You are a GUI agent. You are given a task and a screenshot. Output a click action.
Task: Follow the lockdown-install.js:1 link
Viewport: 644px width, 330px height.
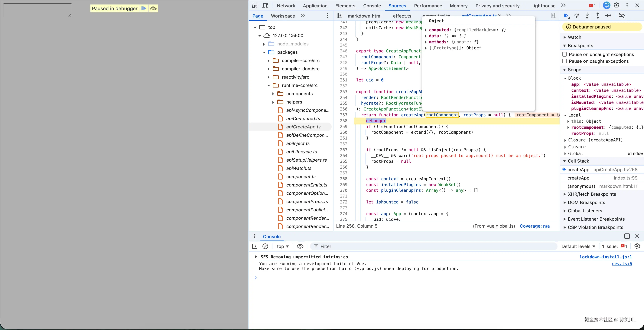(606, 257)
